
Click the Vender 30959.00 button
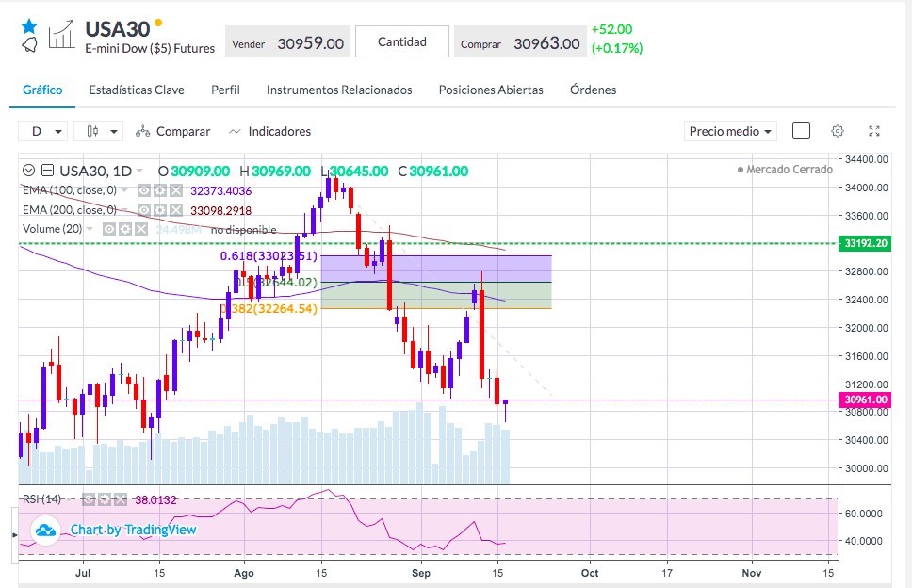pos(288,43)
